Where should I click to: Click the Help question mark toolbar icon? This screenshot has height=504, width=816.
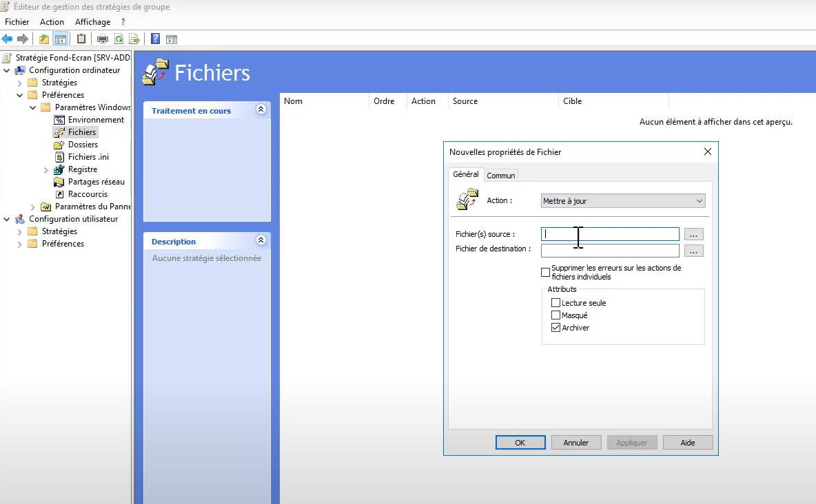pos(155,39)
